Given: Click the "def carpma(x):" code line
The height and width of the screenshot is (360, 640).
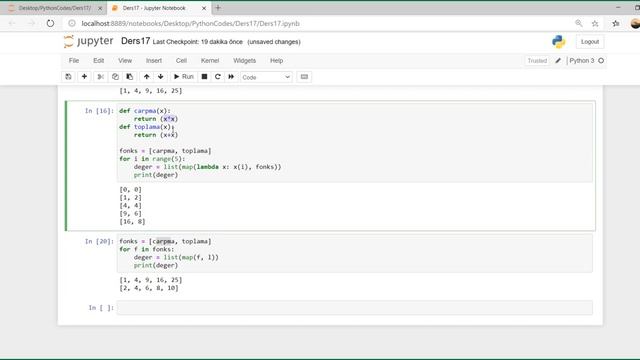Looking at the screenshot, I should (x=145, y=111).
